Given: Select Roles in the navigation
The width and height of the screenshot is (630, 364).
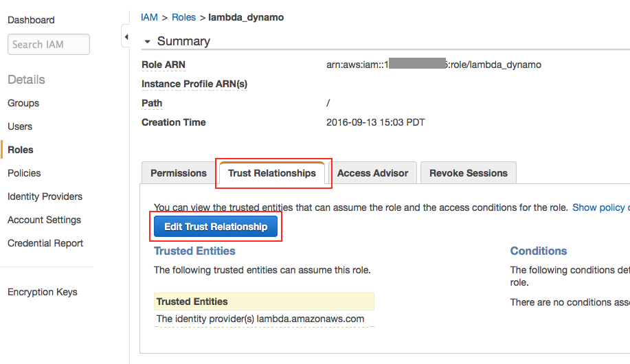Looking at the screenshot, I should pyautogui.click(x=21, y=150).
